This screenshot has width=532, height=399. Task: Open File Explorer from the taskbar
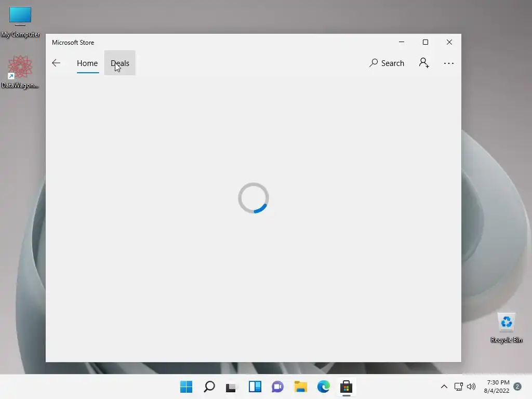301,387
